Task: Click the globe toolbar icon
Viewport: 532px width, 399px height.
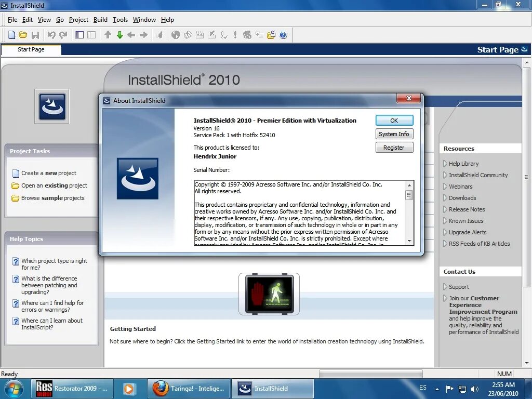Action: pyautogui.click(x=176, y=35)
